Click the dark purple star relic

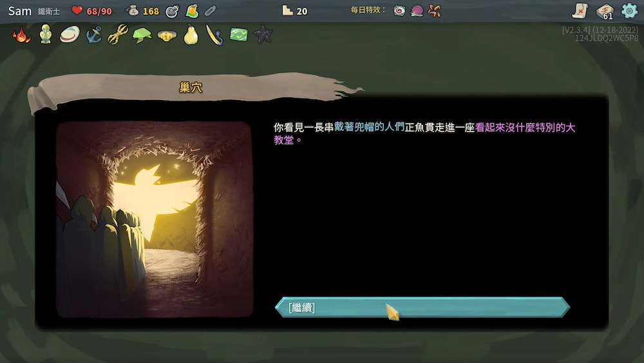tap(263, 34)
